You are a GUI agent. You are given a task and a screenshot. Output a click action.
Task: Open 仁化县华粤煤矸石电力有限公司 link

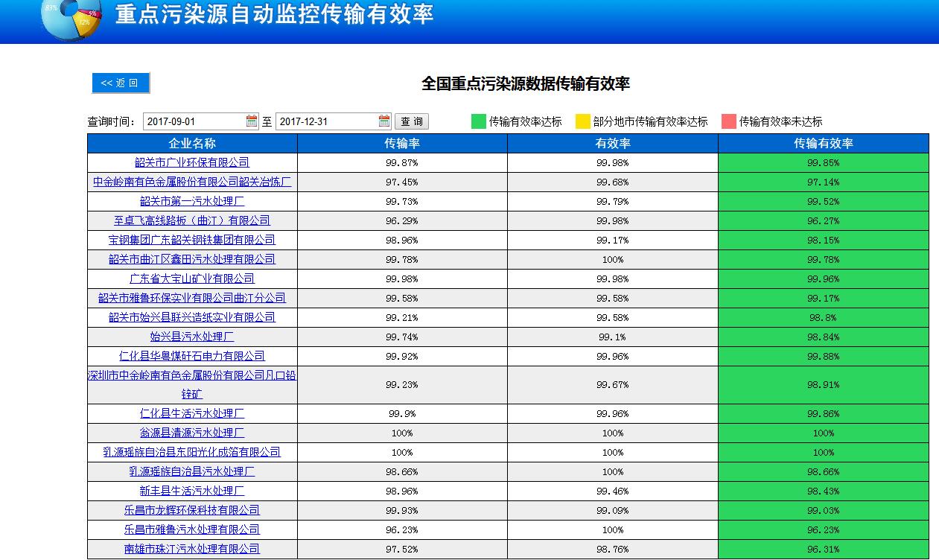pos(192,356)
